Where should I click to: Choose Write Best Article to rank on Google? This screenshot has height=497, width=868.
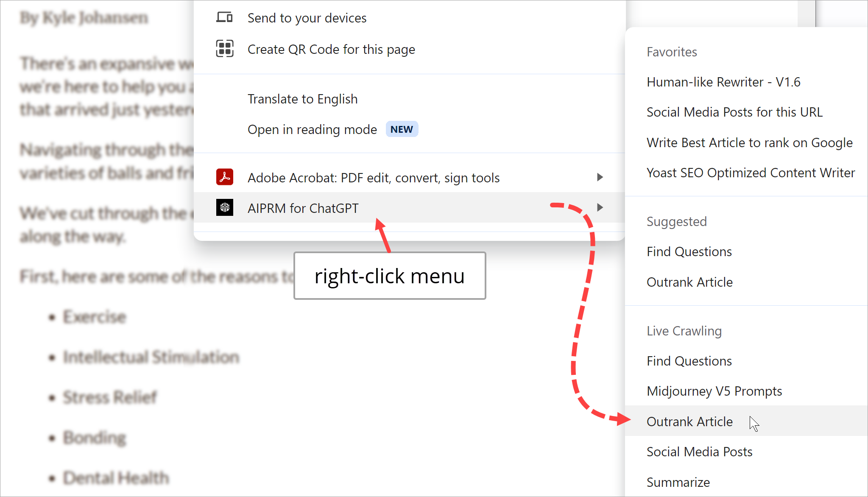pos(749,142)
